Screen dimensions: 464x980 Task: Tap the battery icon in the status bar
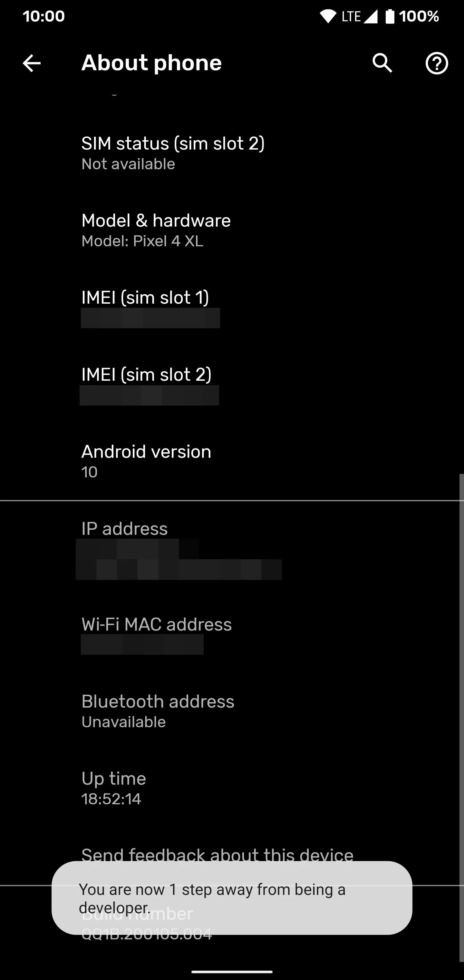[x=390, y=16]
